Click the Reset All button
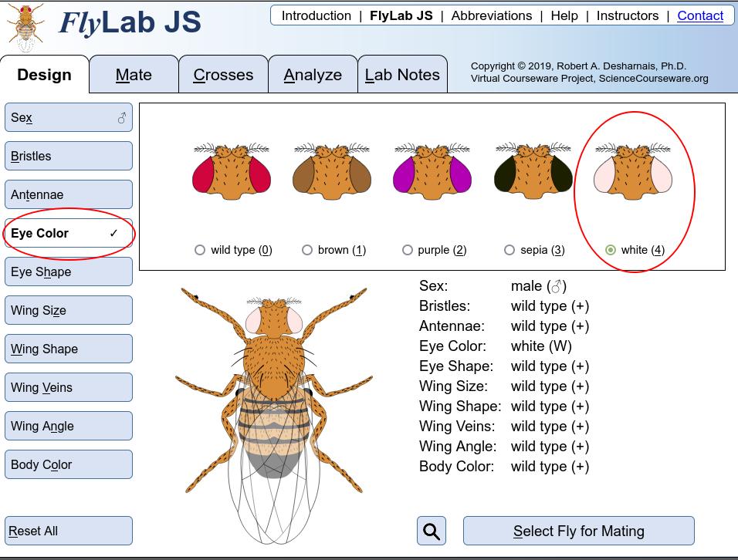Viewport: 738px width, 560px height. coord(69,531)
